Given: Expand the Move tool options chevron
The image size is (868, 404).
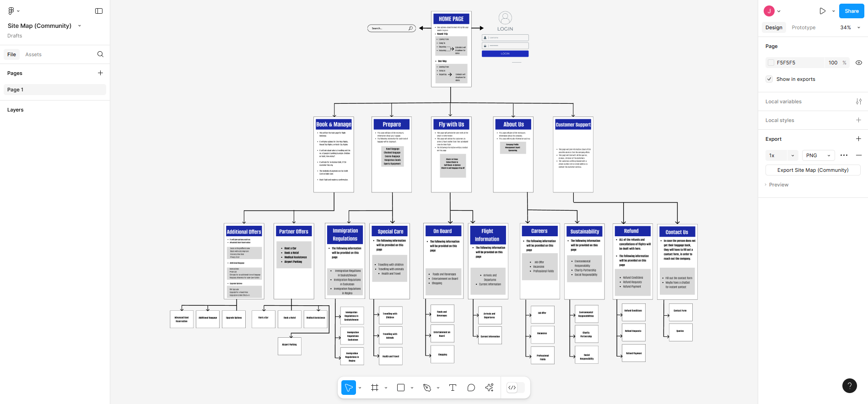Looking at the screenshot, I should tap(360, 388).
